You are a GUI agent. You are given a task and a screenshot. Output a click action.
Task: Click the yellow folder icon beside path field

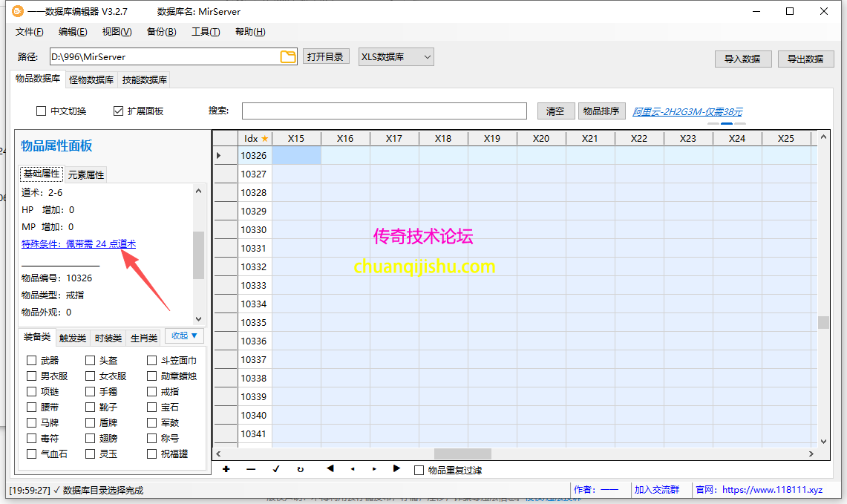pos(288,56)
